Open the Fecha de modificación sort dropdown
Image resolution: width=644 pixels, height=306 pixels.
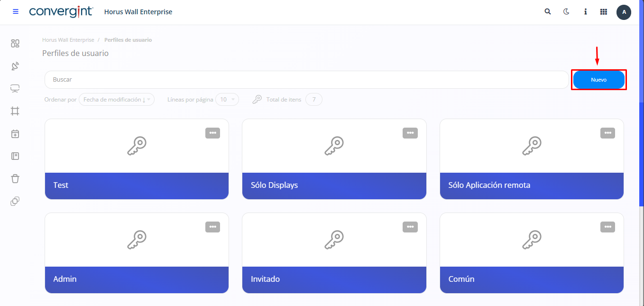pos(117,99)
